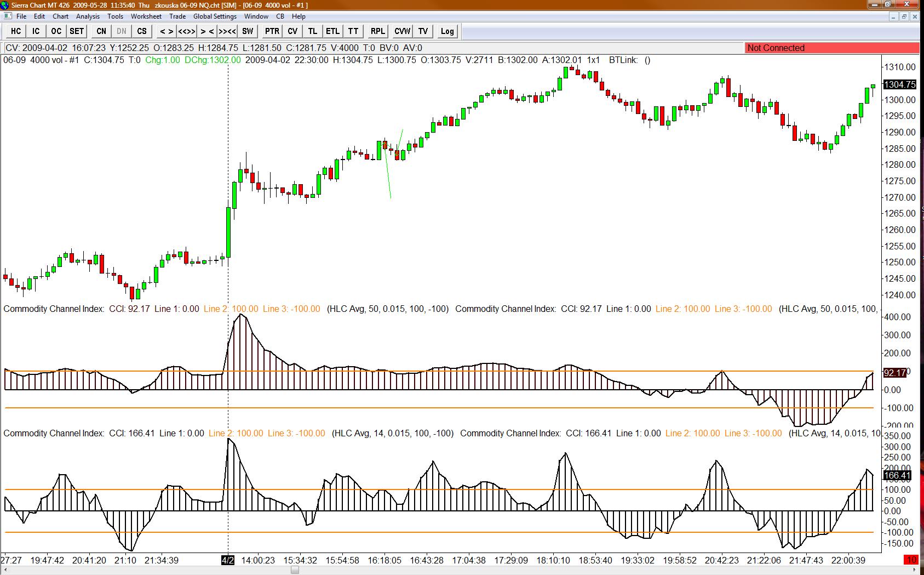Open the Analysis menu
The image size is (924, 575).
click(88, 16)
